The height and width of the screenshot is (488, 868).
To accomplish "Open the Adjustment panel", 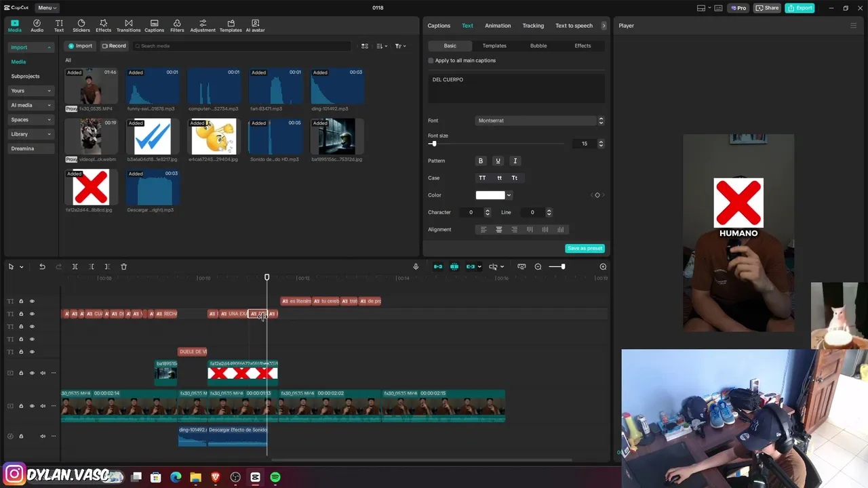I will [203, 26].
